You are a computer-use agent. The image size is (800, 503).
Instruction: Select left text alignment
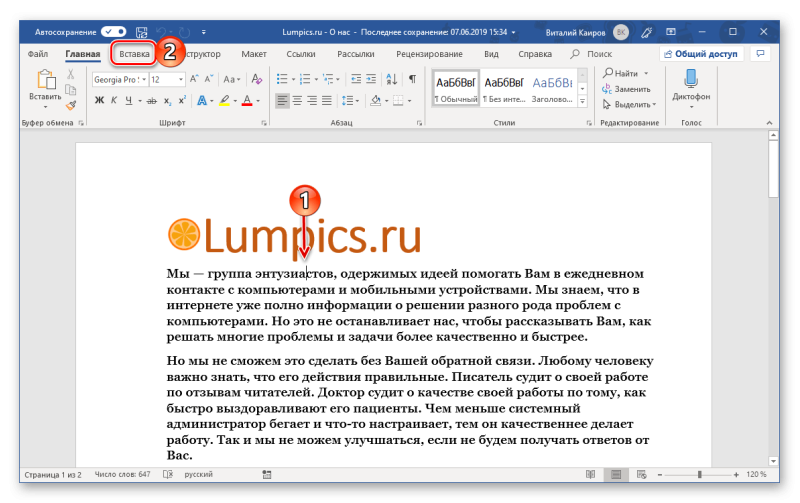coord(282,100)
